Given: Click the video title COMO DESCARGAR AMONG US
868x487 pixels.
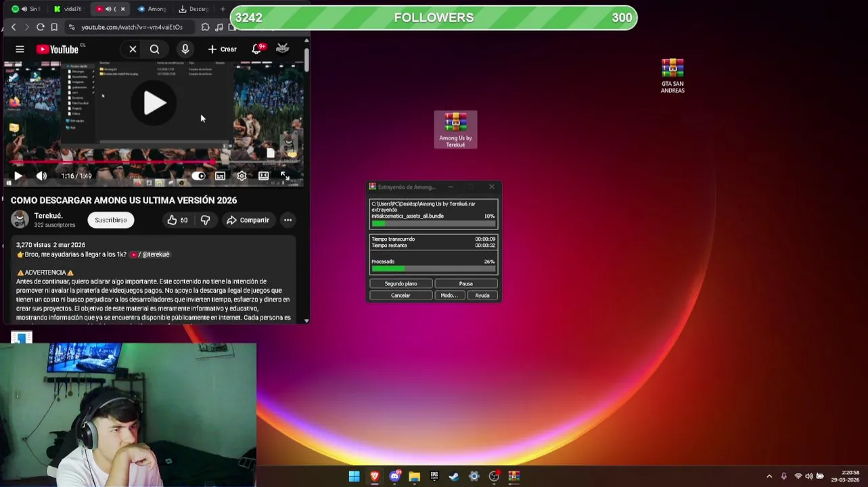Looking at the screenshot, I should coord(124,200).
